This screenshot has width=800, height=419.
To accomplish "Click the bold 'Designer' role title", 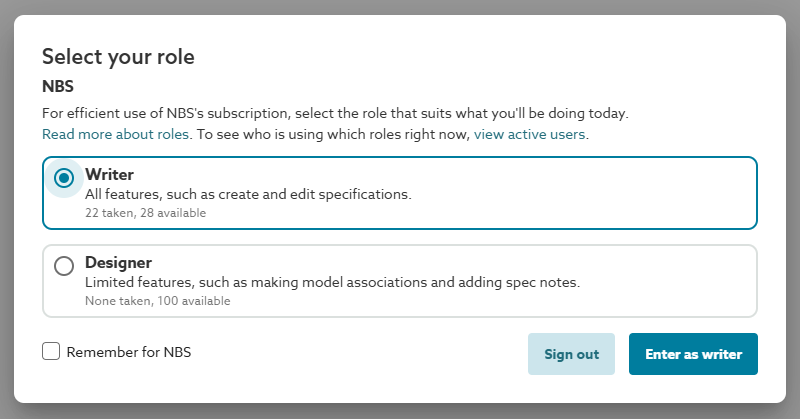I will [118, 262].
